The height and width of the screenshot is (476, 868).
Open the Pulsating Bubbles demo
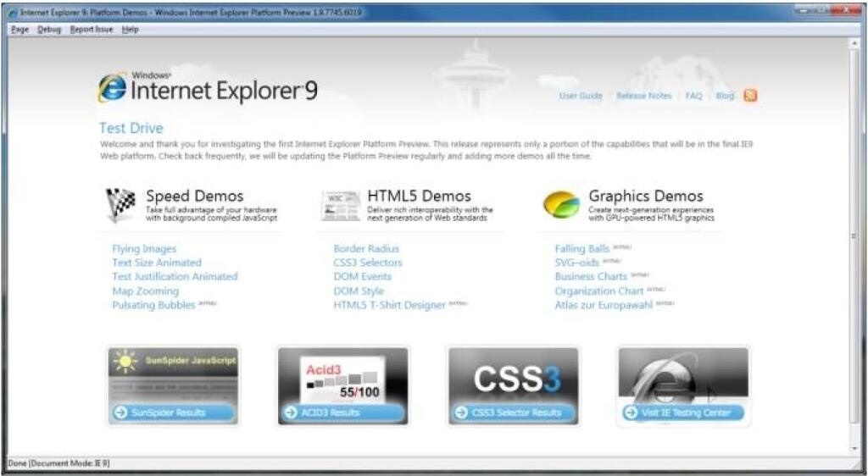click(x=154, y=305)
